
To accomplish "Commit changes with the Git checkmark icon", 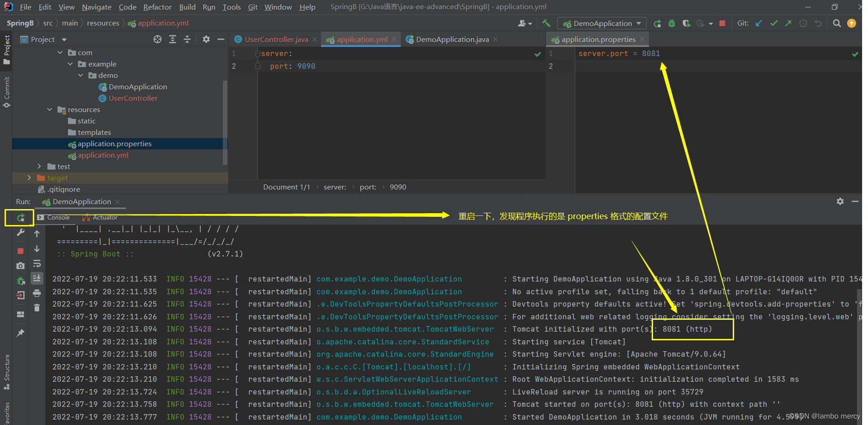I will [774, 23].
